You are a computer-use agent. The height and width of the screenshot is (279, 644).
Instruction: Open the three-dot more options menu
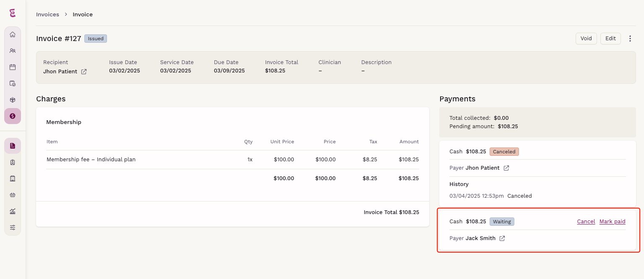(630, 39)
